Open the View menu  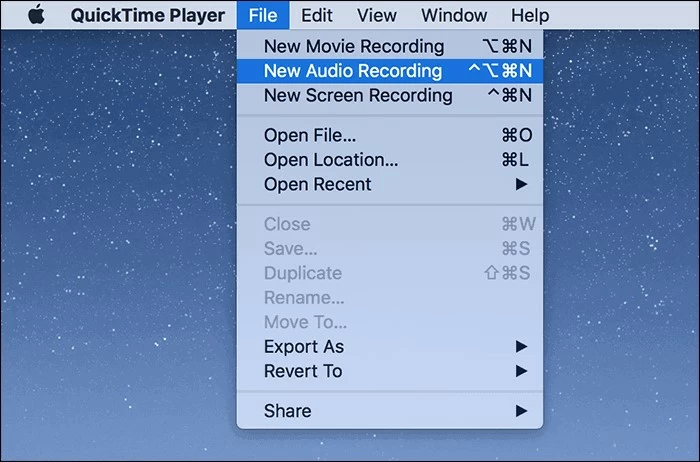376,15
